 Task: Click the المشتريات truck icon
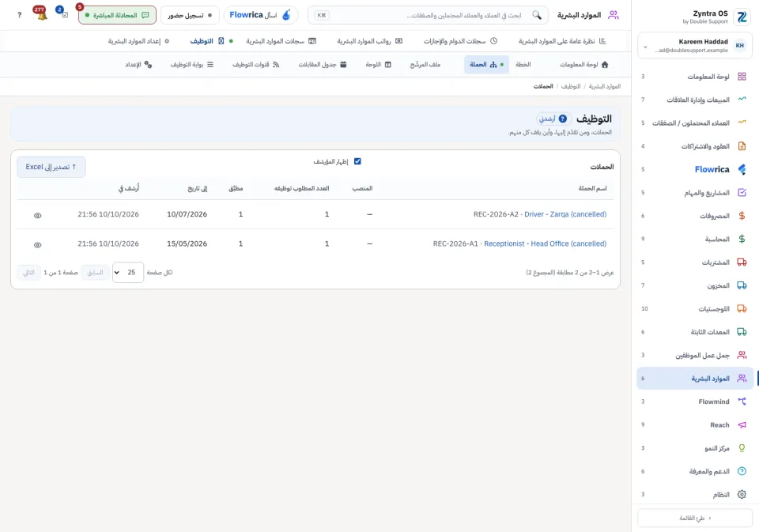click(x=742, y=262)
